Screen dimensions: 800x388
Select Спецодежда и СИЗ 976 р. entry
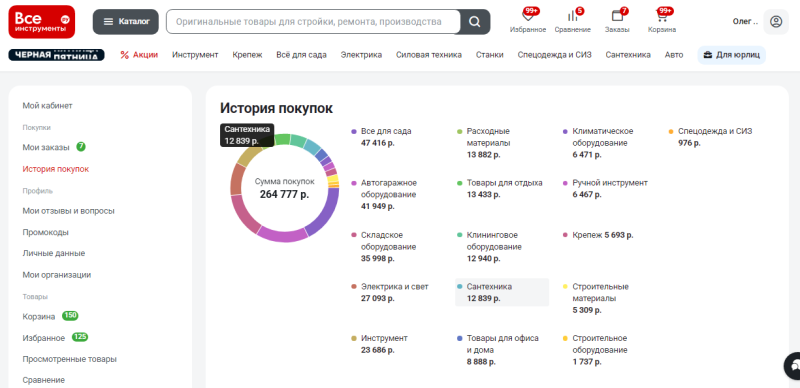(x=711, y=137)
